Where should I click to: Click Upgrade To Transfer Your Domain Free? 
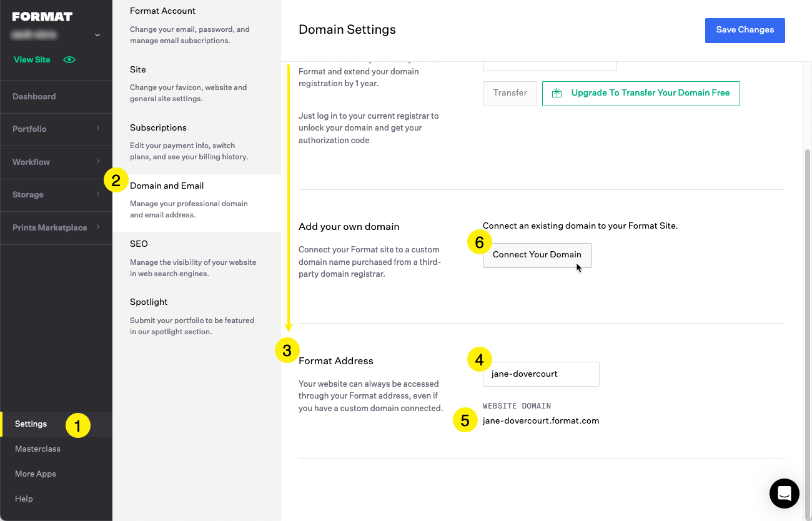641,93
